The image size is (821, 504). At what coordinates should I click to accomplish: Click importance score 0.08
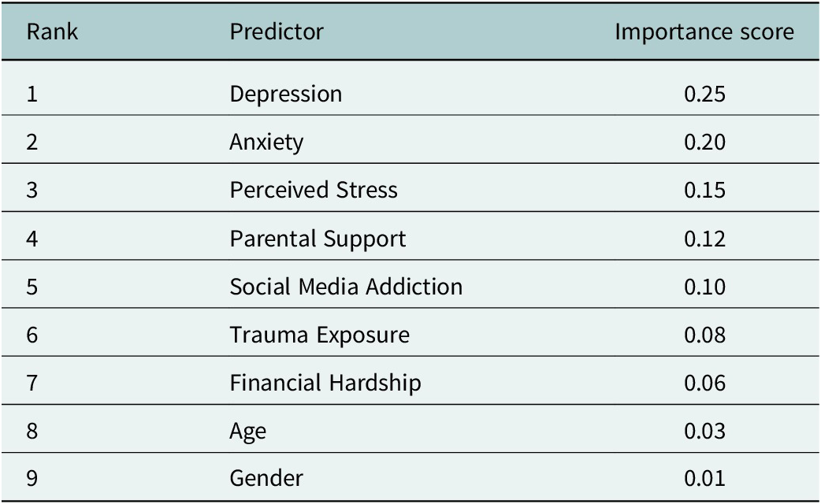point(704,335)
